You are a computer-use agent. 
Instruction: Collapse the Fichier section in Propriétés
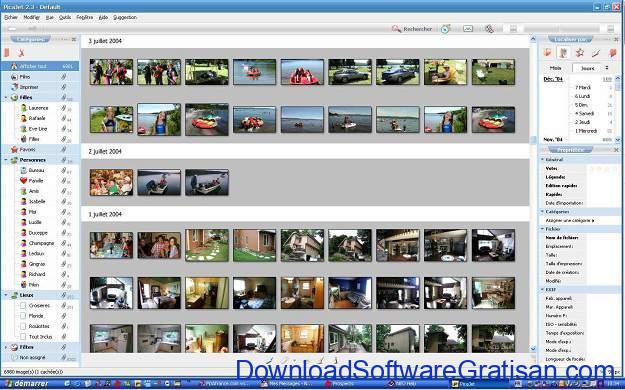[x=542, y=229]
